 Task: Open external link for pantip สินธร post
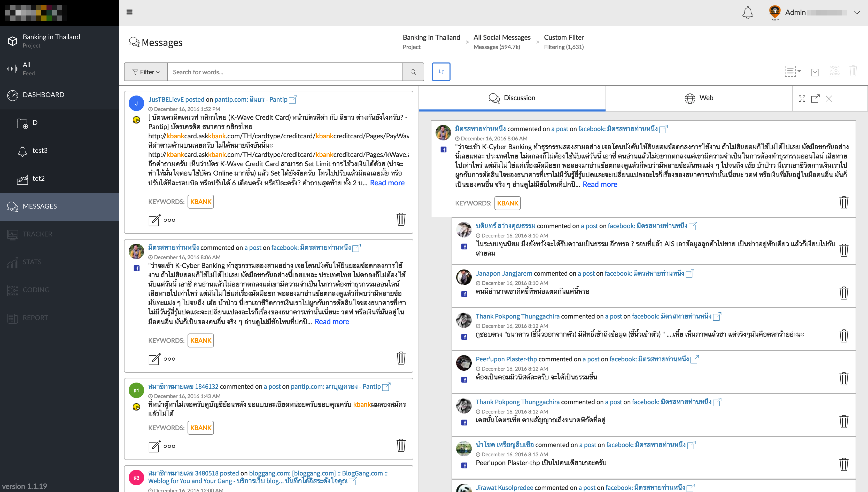[293, 99]
